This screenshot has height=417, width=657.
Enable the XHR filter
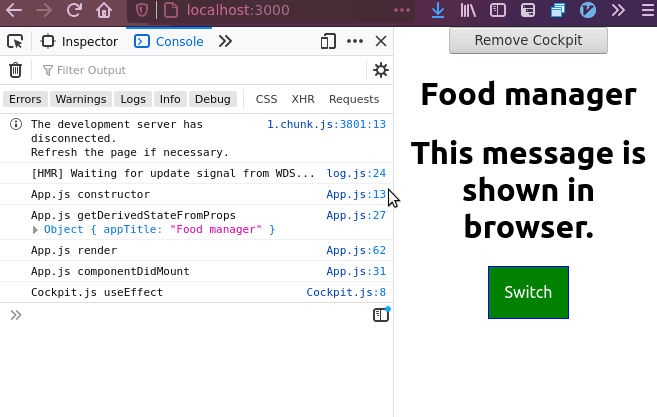point(303,99)
